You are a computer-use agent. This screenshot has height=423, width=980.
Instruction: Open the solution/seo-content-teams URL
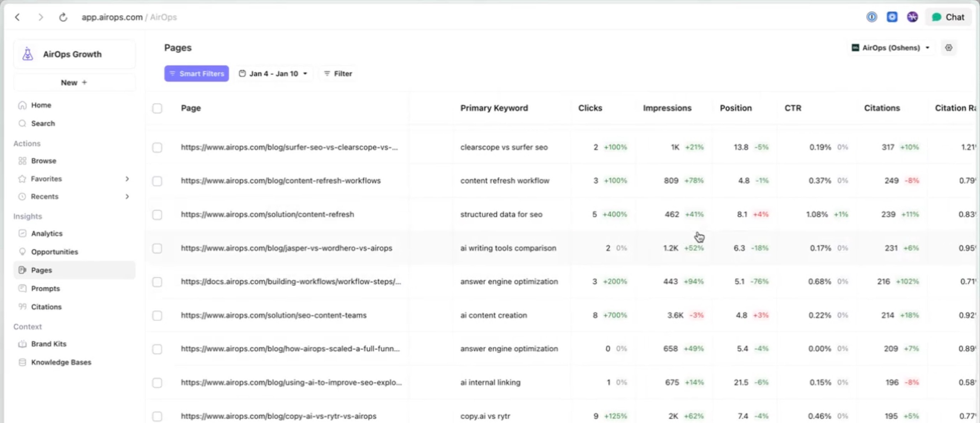coord(273,315)
